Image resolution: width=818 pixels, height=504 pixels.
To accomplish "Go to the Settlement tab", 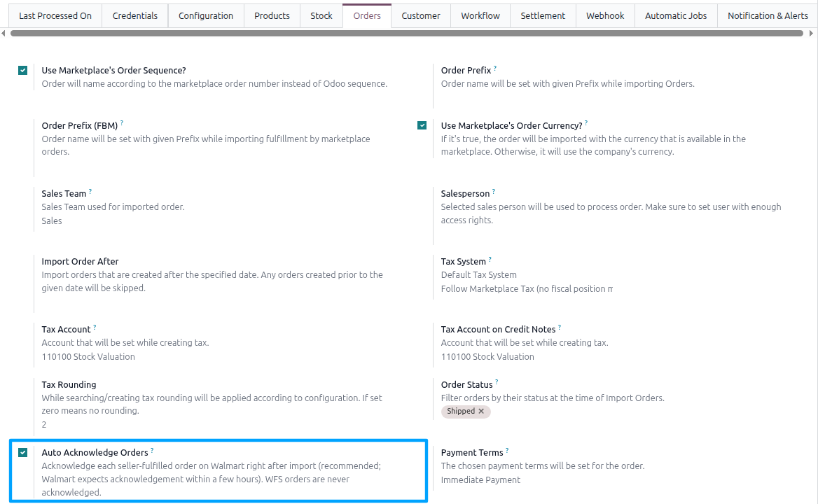I will pos(543,15).
